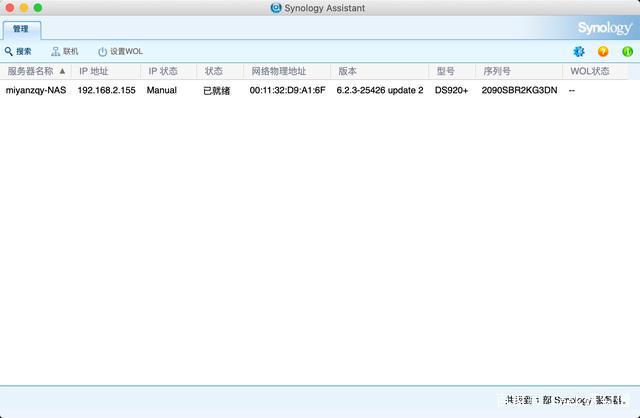Viewport: 640px width, 418px height.
Task: Click the IP address 192.168.2.155
Action: coord(107,90)
